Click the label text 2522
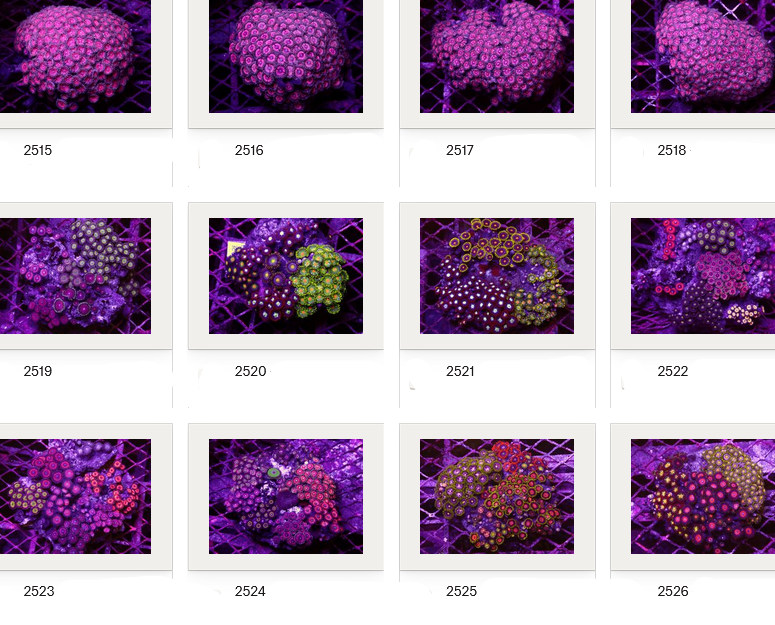Viewport: 775px width, 625px height. coord(673,371)
